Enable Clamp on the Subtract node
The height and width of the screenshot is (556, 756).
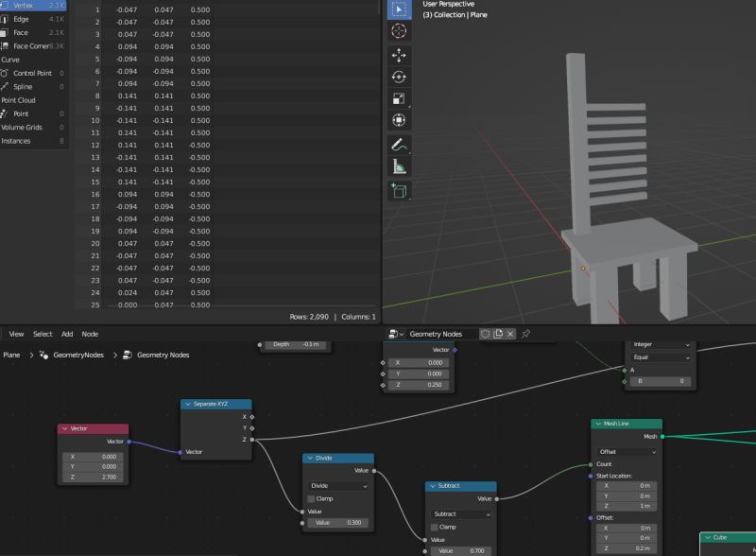[437, 528]
